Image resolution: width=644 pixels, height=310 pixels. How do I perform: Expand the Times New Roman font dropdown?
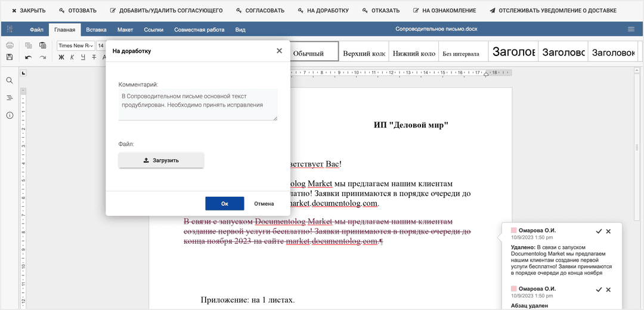(91, 45)
